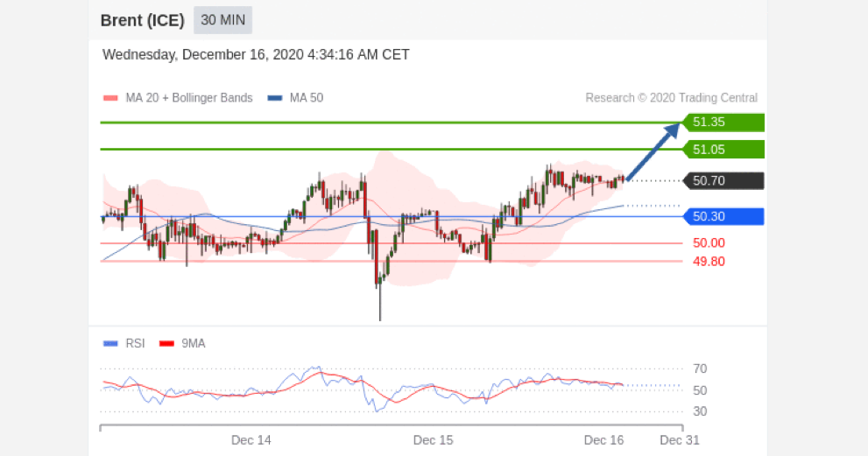The height and width of the screenshot is (456, 868).
Task: Click the 9MA legend label
Action: click(x=194, y=344)
